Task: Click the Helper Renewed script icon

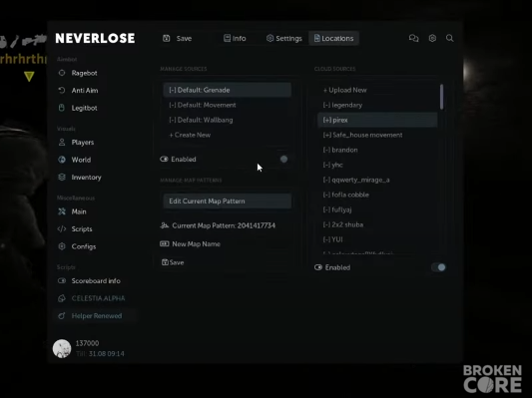Action: point(62,316)
